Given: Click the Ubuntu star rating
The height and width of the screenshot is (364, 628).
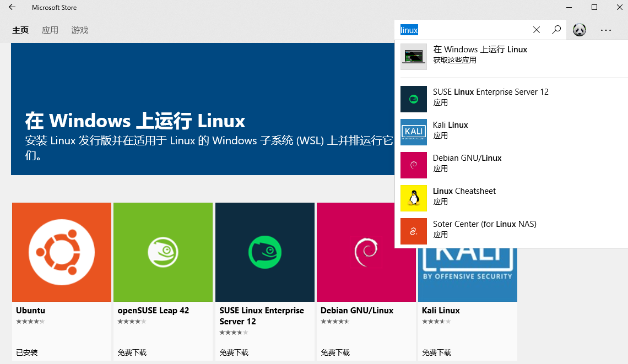Looking at the screenshot, I should coord(30,321).
